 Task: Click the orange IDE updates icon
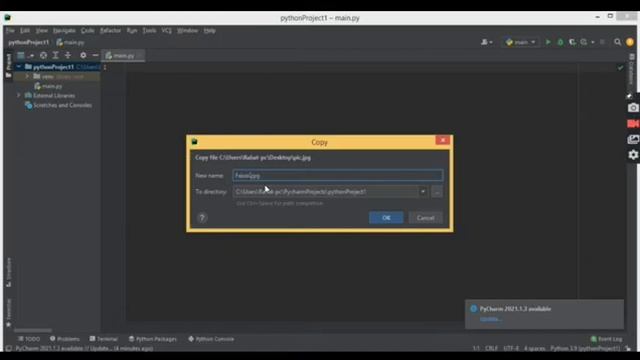(x=630, y=42)
